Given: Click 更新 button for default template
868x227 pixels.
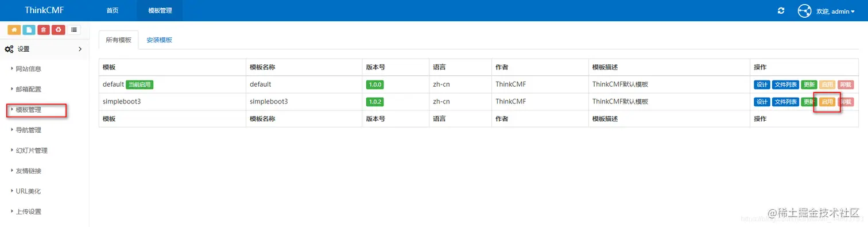Looking at the screenshot, I should click(x=809, y=84).
